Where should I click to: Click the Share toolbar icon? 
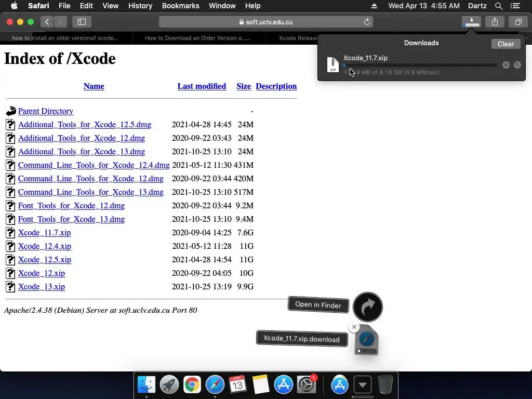495,22
